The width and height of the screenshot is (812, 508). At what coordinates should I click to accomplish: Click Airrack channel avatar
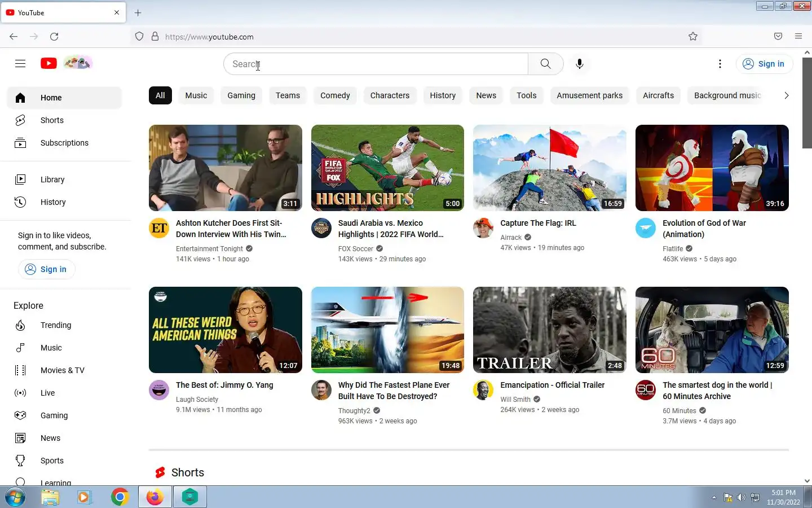[483, 228]
